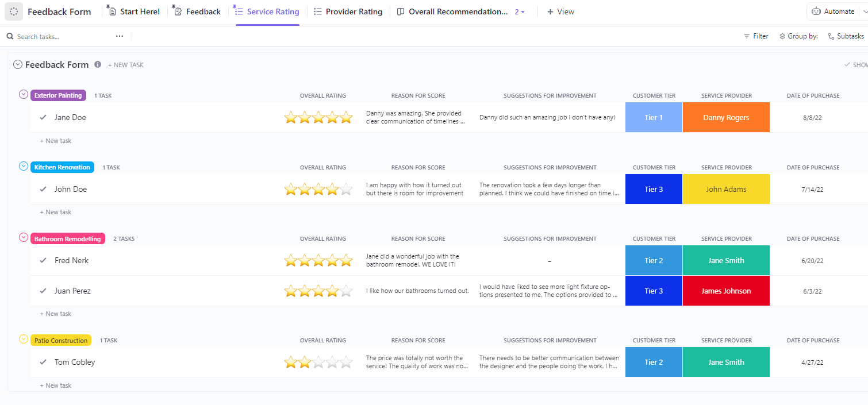Open the search bar ellipsis menu
Image resolution: width=868 pixels, height=405 pixels.
(120, 36)
